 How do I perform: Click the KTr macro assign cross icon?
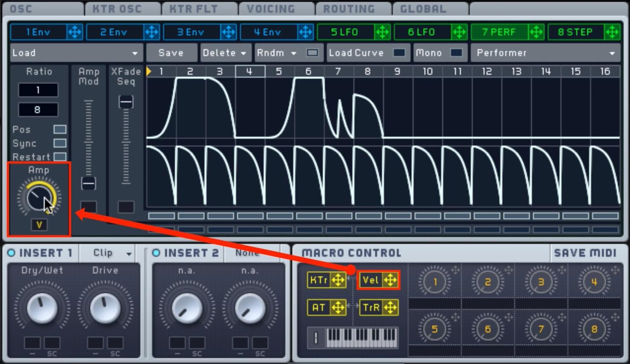point(338,280)
